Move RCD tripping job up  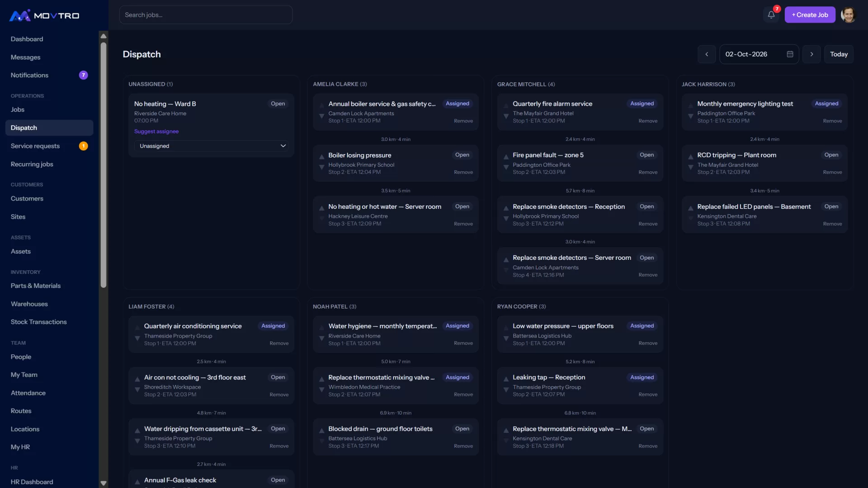pyautogui.click(x=690, y=157)
